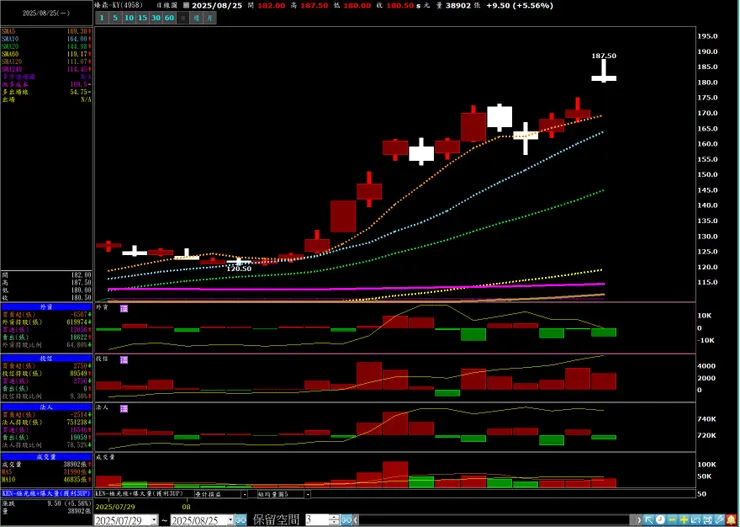
Task: Select the dark daily timeframe button
Action: click(183, 18)
